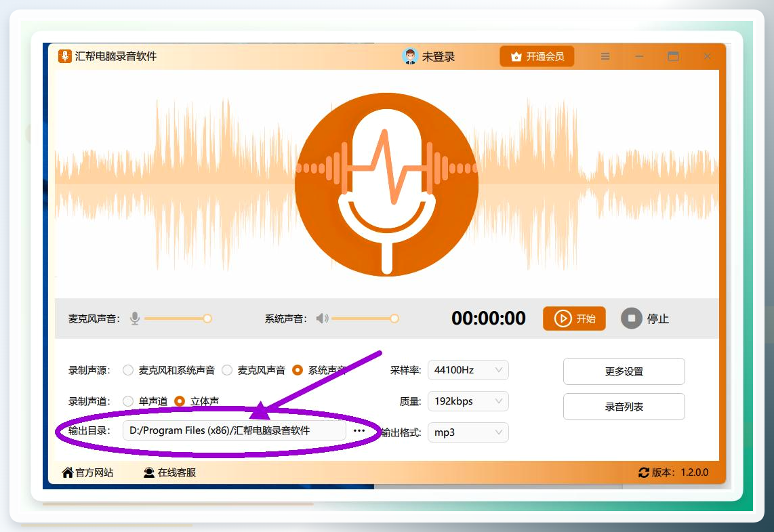
Task: Click the app logo in the title bar
Action: coord(65,56)
